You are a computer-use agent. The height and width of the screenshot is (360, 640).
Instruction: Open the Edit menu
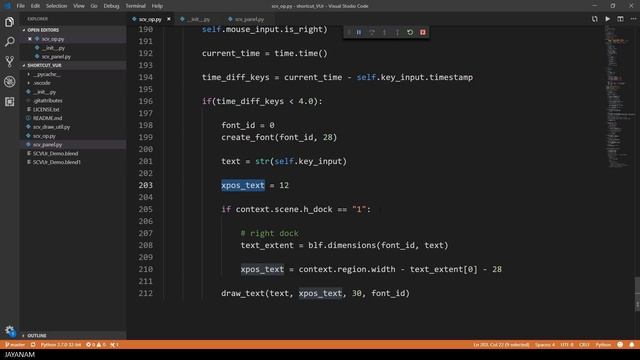tap(36, 6)
